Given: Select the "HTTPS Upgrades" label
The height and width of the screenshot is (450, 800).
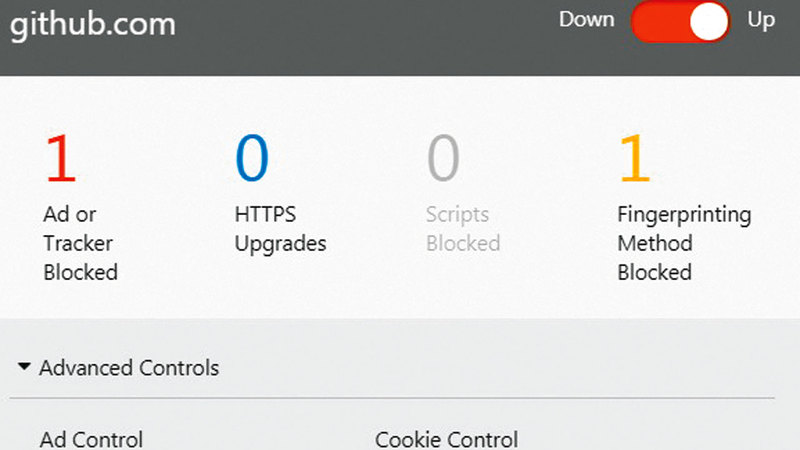Looking at the screenshot, I should point(280,229).
